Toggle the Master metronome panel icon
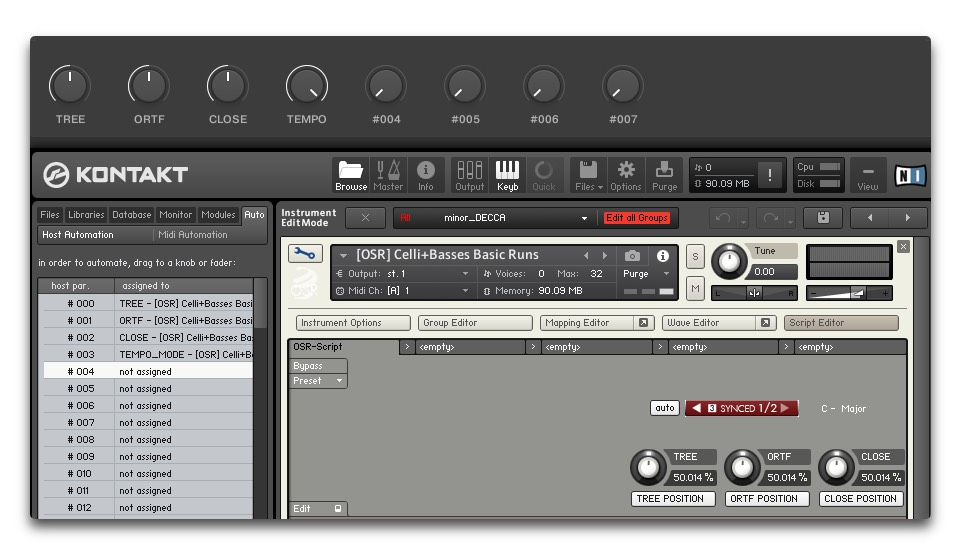Viewport: 962px width, 555px height. coord(388,175)
